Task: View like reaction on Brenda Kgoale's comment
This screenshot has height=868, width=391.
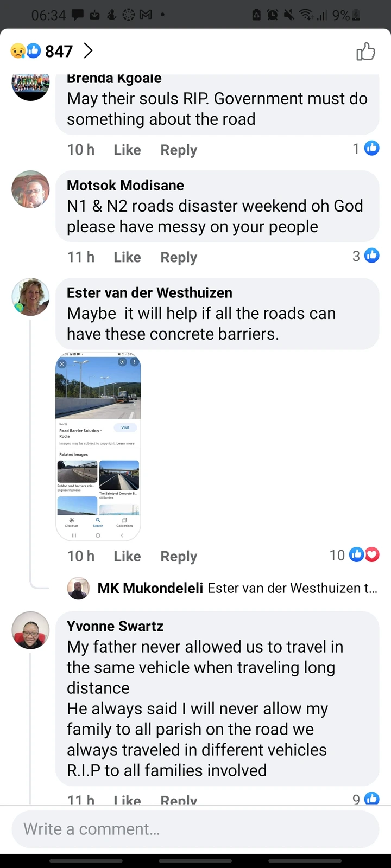Action: pyautogui.click(x=365, y=148)
